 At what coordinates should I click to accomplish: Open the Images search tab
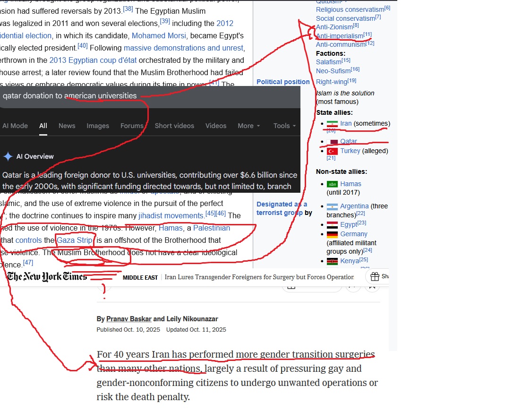click(x=98, y=126)
